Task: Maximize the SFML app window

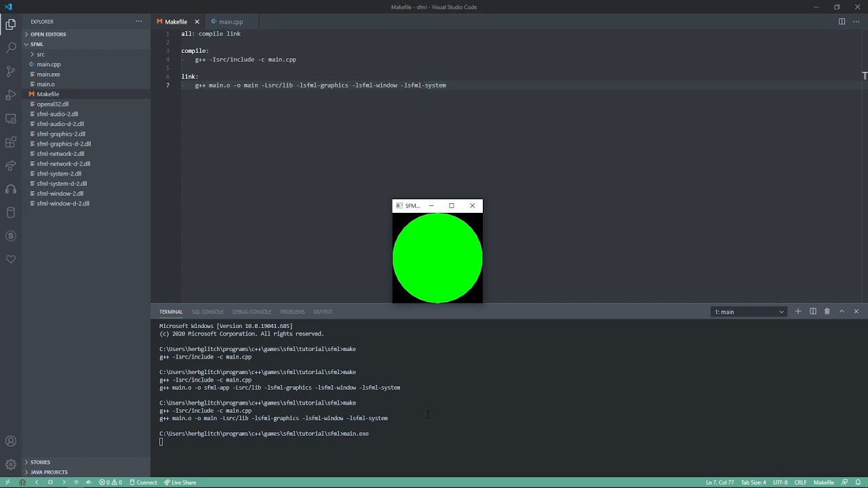Action: (452, 205)
